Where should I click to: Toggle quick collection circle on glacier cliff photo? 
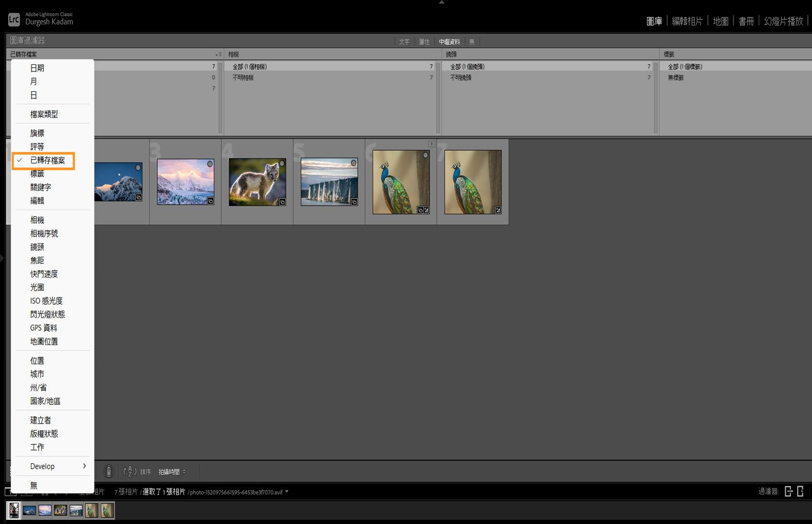354,163
